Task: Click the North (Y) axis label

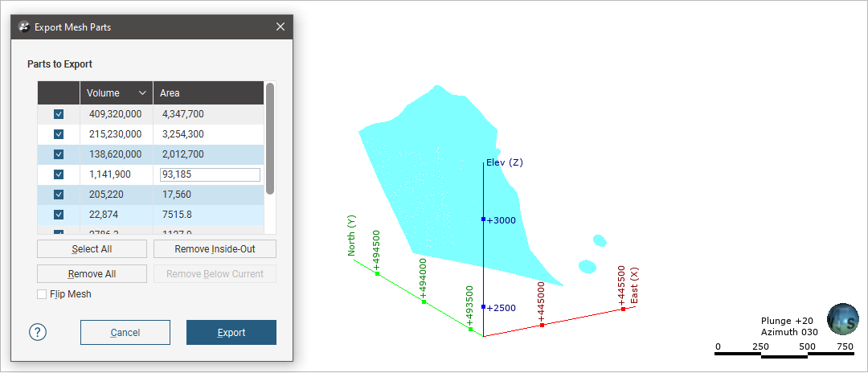Action: [351, 236]
